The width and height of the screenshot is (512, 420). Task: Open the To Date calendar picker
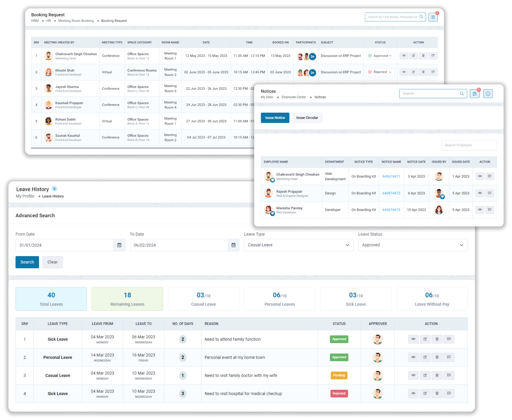[233, 245]
